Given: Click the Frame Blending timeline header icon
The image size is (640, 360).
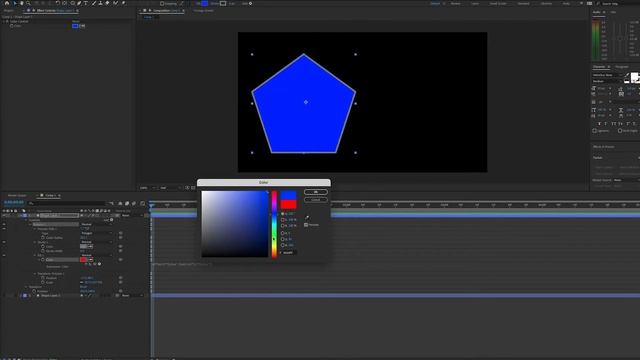Looking at the screenshot, I should (127, 203).
